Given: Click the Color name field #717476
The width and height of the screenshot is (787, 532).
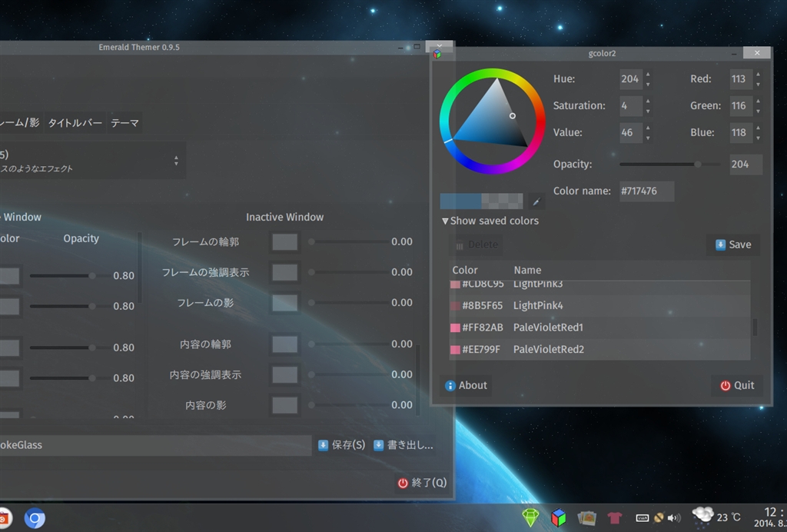Looking at the screenshot, I should (646, 191).
